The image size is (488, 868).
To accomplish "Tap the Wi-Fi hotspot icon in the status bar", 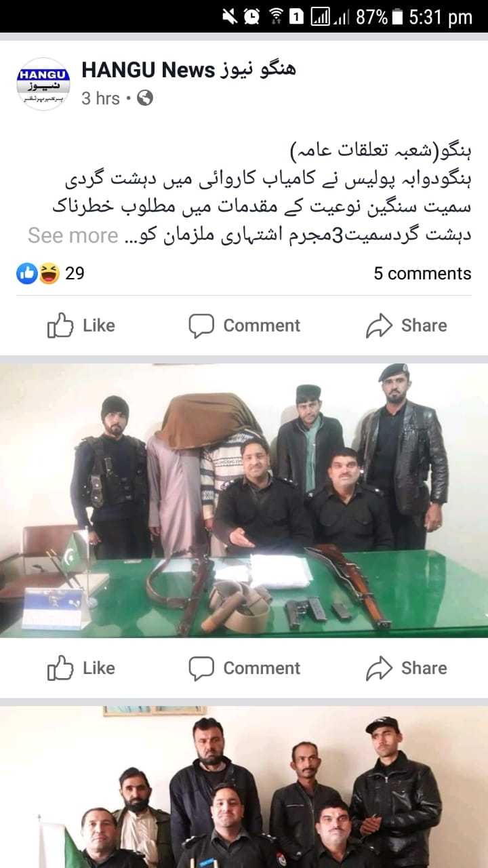I will click(276, 16).
